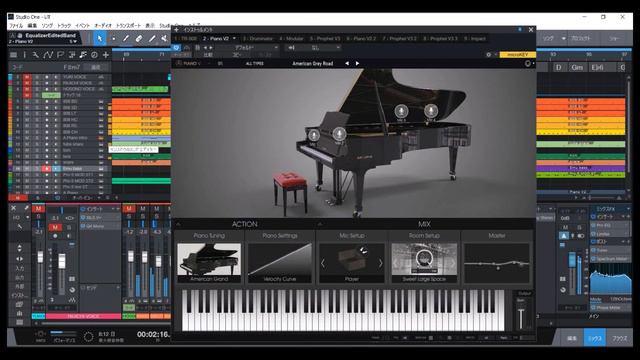This screenshot has width=640, height=360.
Task: Open the トラック menu
Action: [64, 25]
